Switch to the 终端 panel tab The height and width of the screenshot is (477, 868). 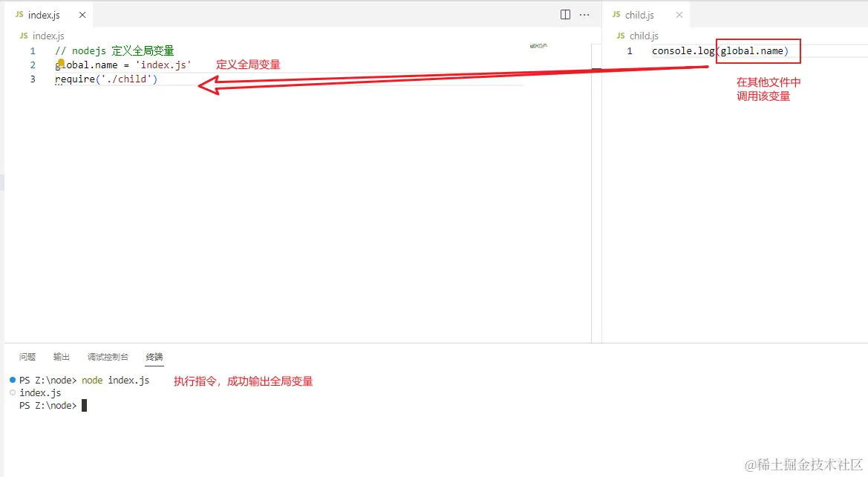click(x=154, y=357)
